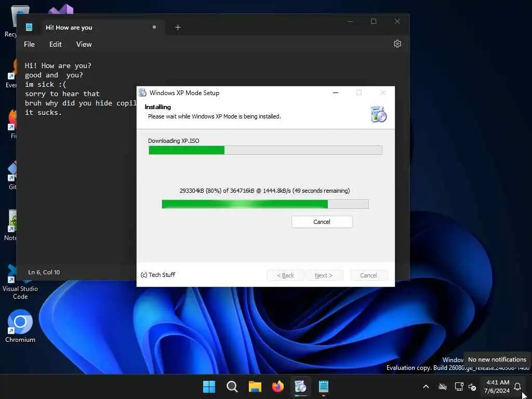Open Chromium desktop shortcut
The image size is (532, 399).
point(20,326)
